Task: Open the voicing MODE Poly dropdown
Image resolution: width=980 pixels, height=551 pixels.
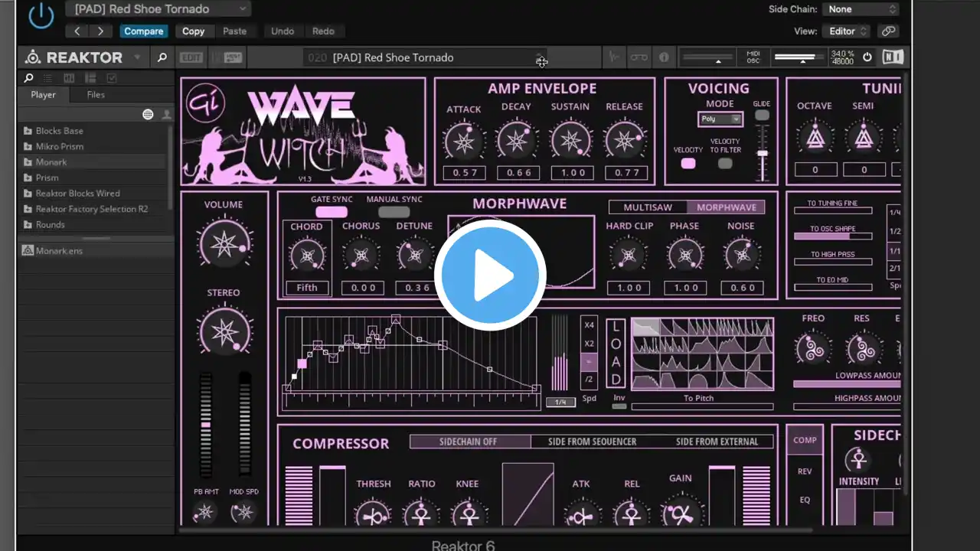Action: [720, 119]
